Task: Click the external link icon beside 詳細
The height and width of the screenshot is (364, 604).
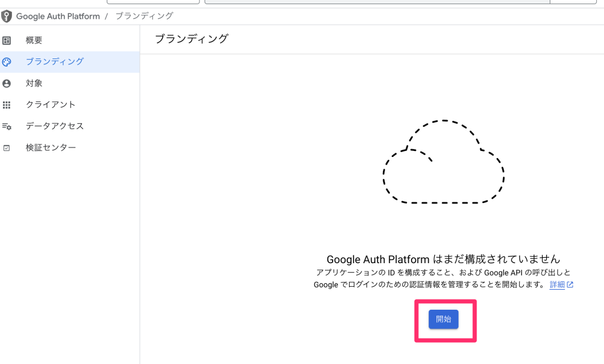Action: coord(570,285)
